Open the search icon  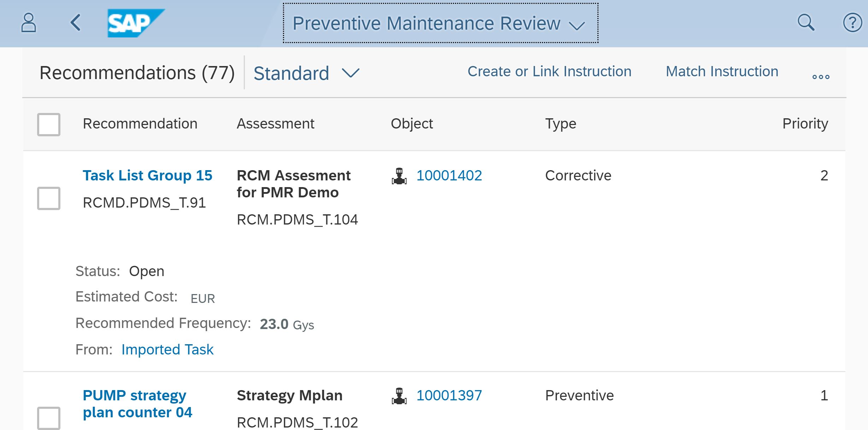[807, 23]
